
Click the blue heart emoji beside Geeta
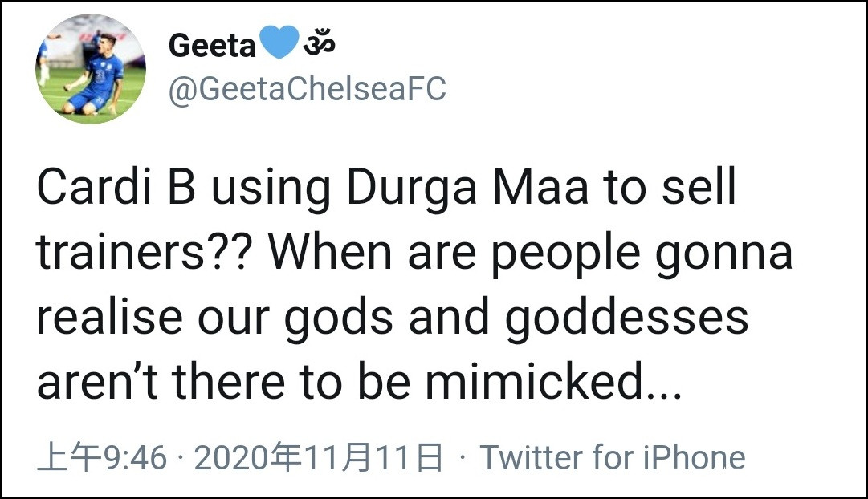coord(278,44)
